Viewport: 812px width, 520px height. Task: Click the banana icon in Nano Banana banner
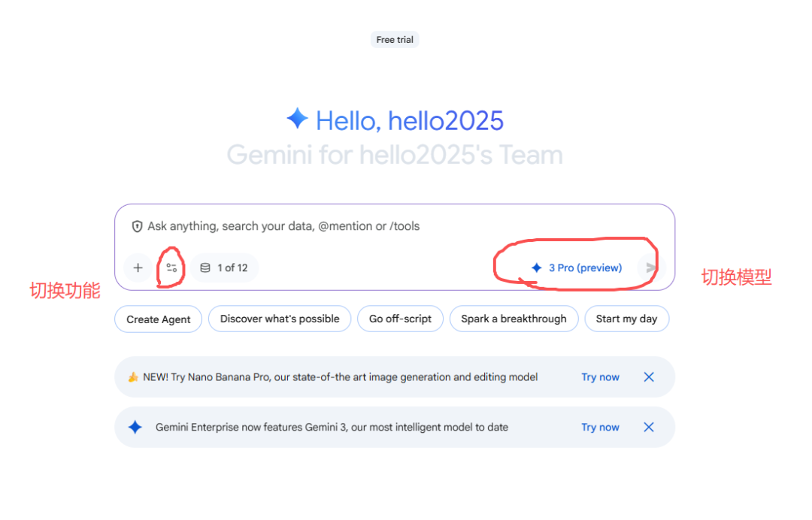[x=133, y=377]
